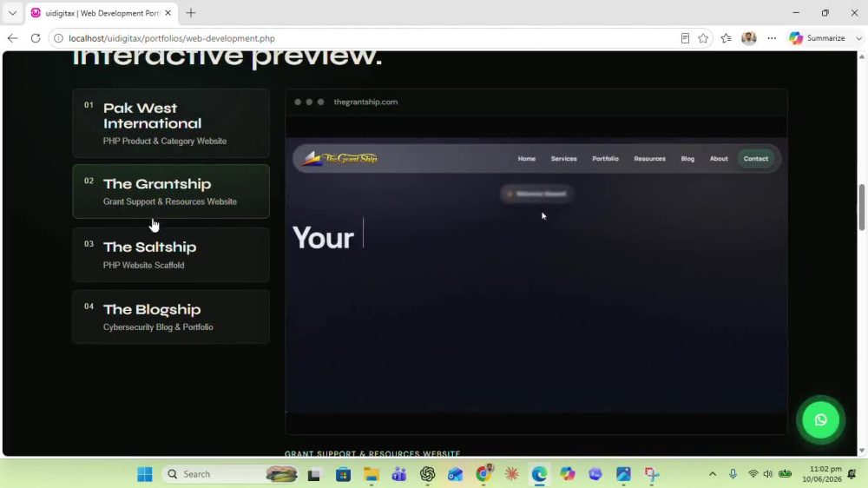This screenshot has height=488, width=868.
Task: Open the browser profile avatar
Action: 748,38
